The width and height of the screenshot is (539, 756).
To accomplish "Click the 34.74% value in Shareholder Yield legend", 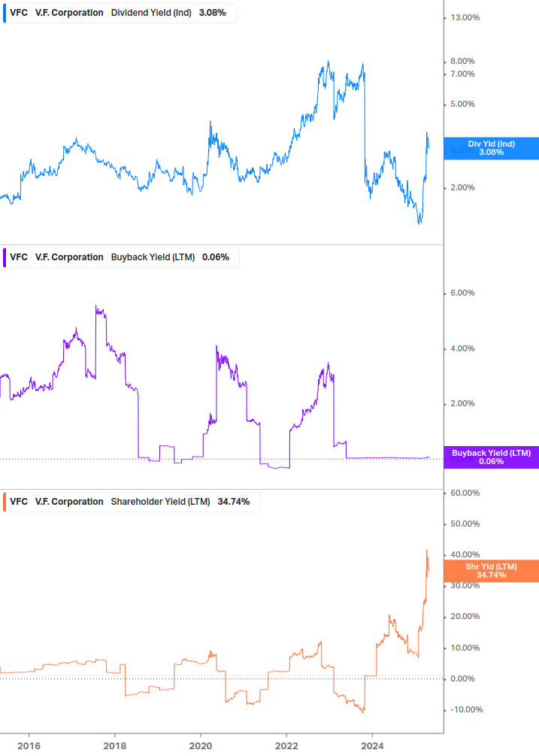I will pos(234,502).
